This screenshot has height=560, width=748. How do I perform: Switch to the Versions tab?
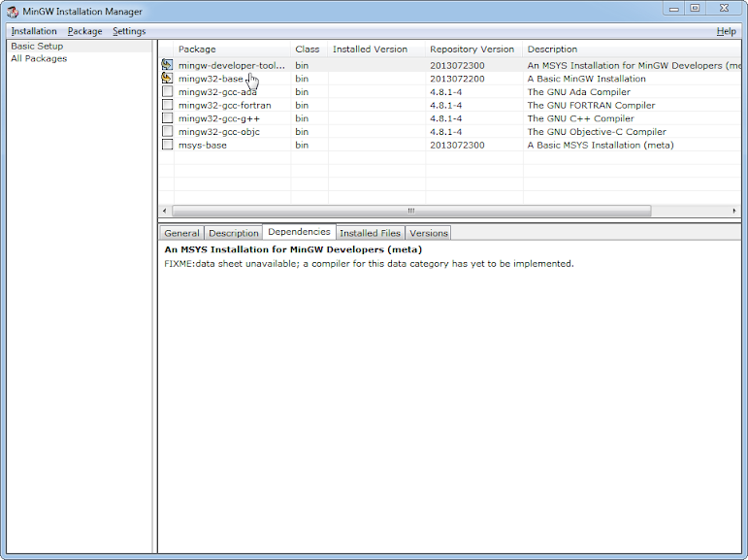429,233
